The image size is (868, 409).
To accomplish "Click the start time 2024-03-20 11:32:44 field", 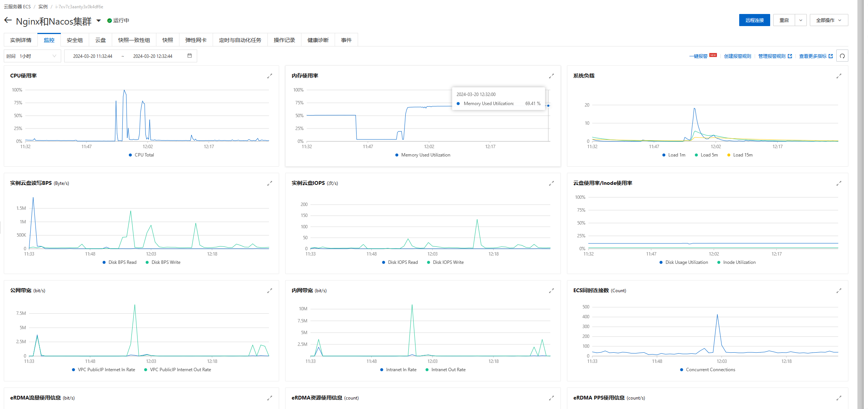I will pos(93,56).
